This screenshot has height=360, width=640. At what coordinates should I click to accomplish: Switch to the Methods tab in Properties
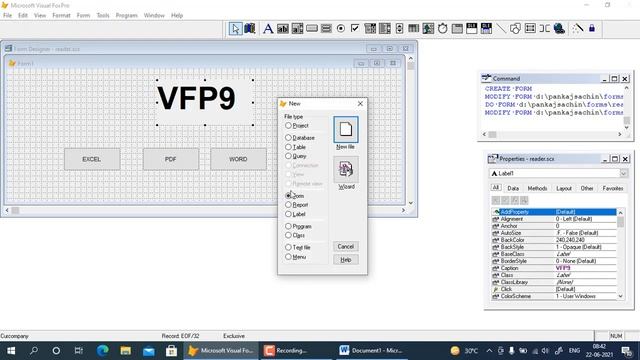tap(537, 188)
